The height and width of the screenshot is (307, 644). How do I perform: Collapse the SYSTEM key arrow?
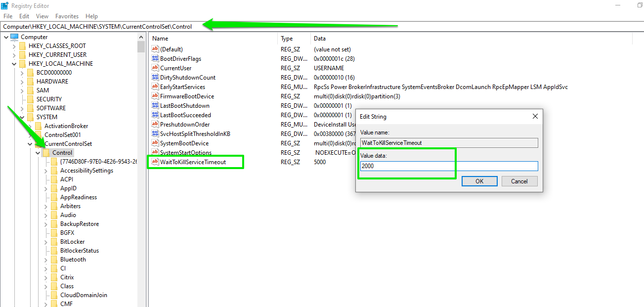pyautogui.click(x=22, y=117)
